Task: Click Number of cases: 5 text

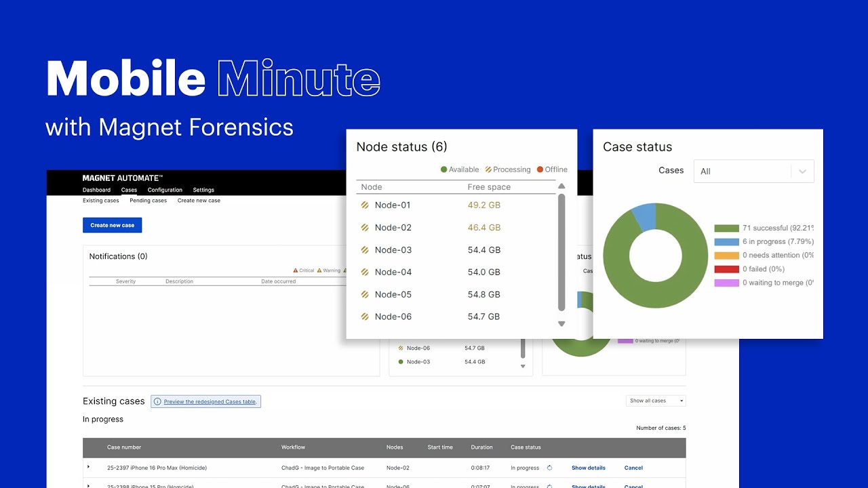Action: click(x=660, y=428)
